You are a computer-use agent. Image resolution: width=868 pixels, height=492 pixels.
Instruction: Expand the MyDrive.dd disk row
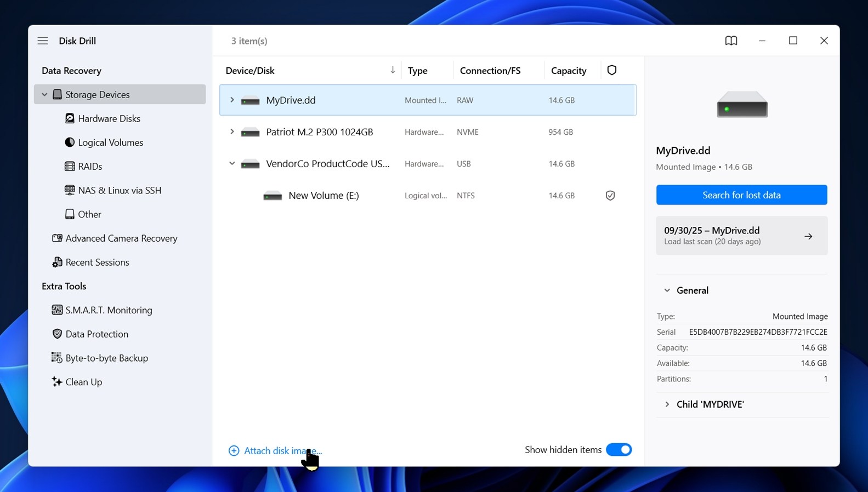232,100
